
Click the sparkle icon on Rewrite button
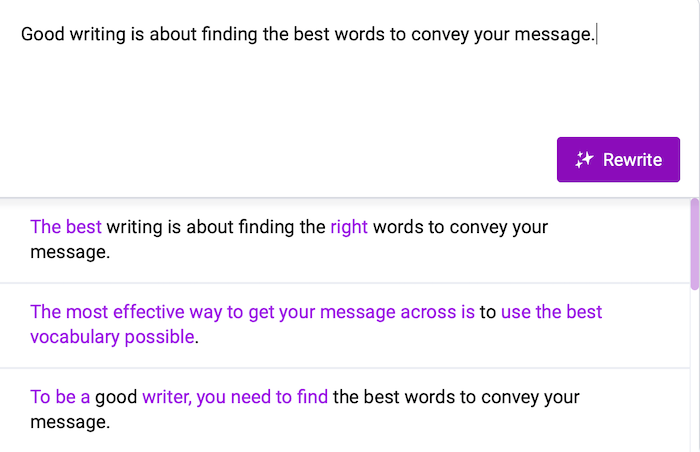pyautogui.click(x=584, y=159)
